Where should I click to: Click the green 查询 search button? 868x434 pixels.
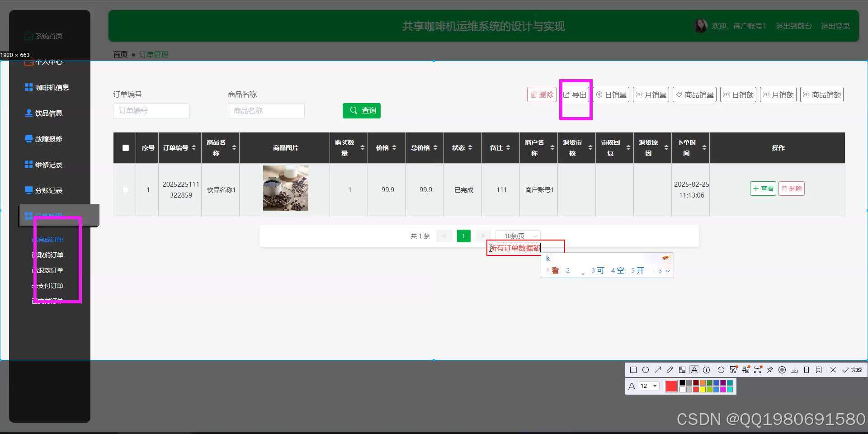click(x=361, y=110)
